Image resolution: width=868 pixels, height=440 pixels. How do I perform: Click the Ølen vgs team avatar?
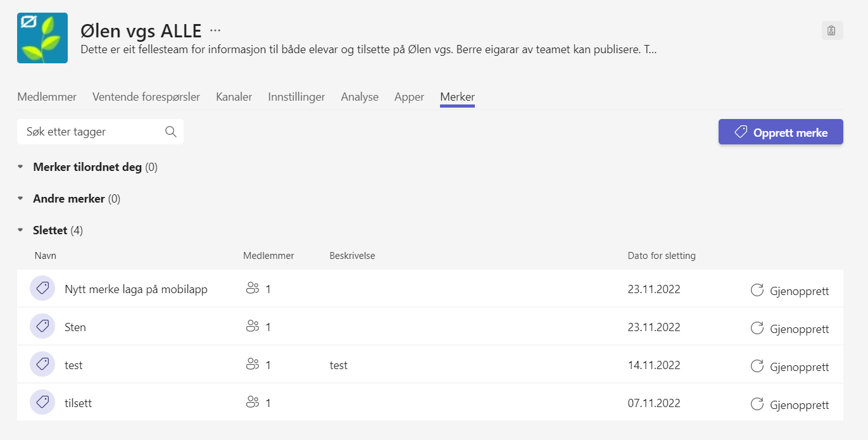click(x=42, y=38)
